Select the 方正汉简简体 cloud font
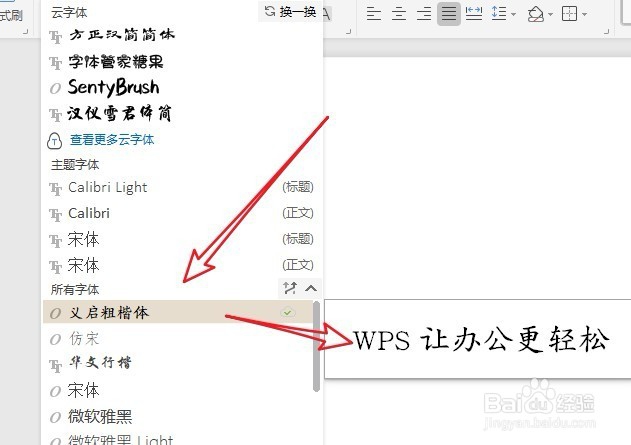Image resolution: width=631 pixels, height=445 pixels. point(122,35)
